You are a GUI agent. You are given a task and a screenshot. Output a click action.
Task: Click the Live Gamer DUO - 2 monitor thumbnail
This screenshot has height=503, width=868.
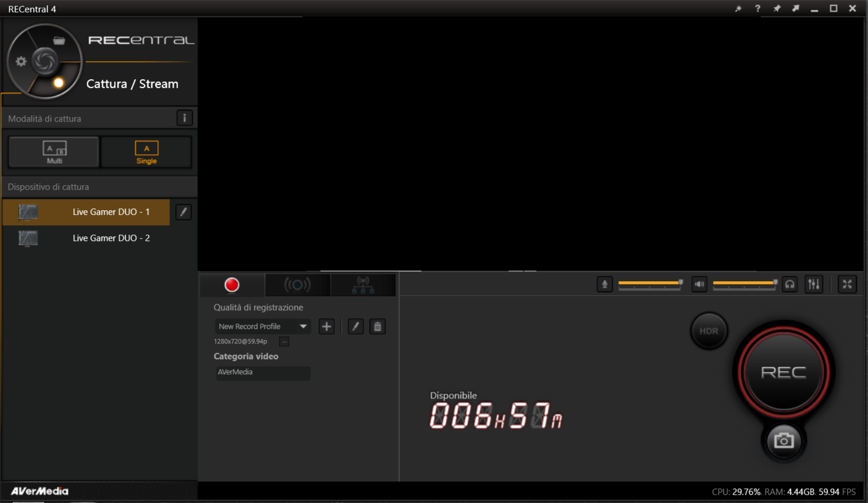(x=28, y=238)
